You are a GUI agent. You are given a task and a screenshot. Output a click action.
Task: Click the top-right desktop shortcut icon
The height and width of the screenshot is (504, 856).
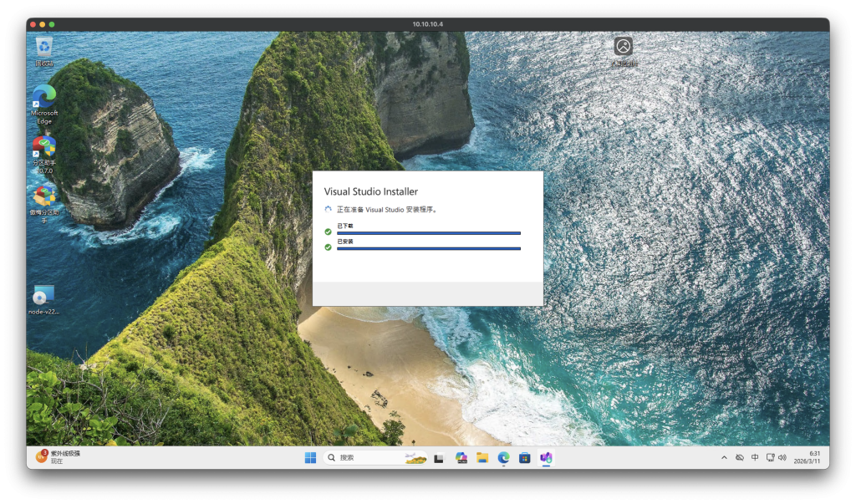(623, 48)
